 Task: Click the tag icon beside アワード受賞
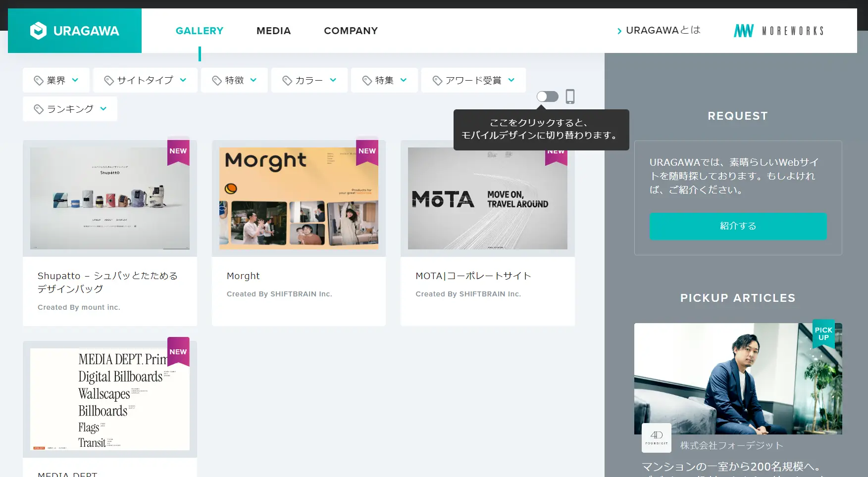tap(437, 81)
